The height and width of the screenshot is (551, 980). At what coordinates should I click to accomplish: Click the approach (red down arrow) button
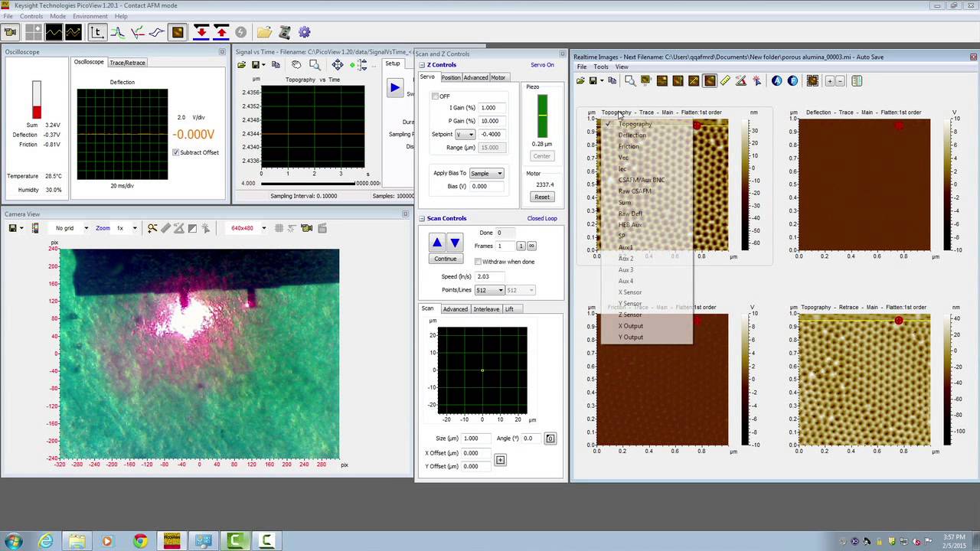click(201, 32)
